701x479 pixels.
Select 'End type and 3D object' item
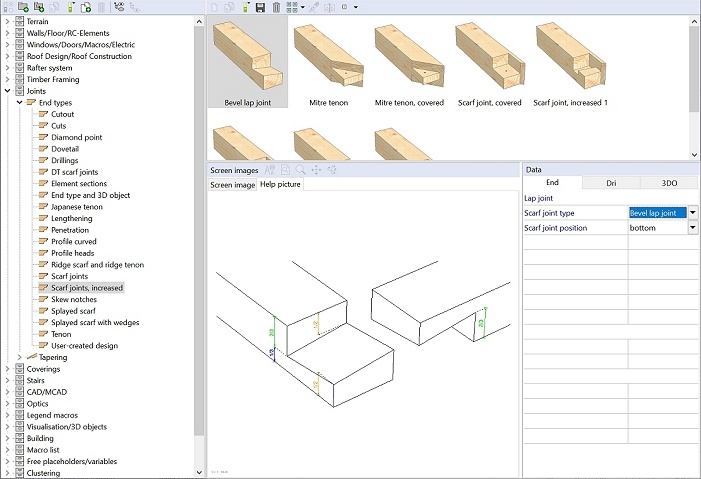point(90,195)
